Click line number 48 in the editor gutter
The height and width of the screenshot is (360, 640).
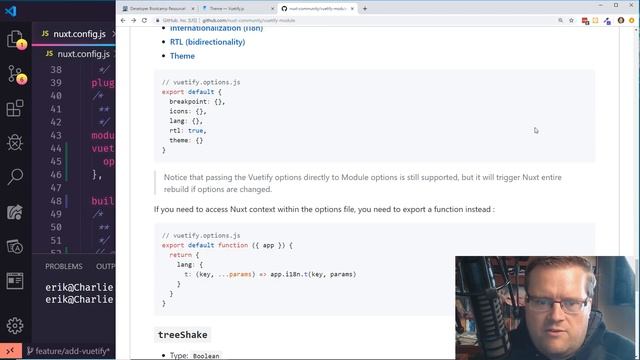pyautogui.click(x=56, y=201)
